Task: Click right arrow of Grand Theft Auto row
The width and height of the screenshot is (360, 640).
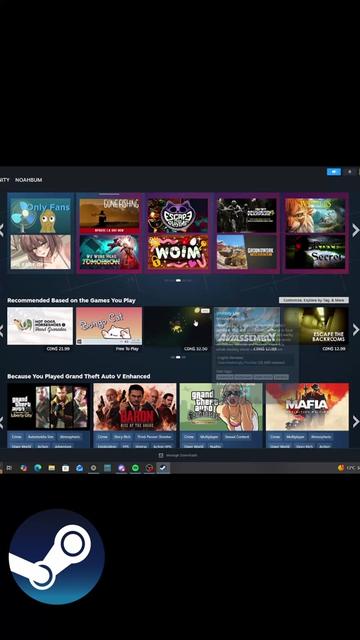Action: coord(356,421)
